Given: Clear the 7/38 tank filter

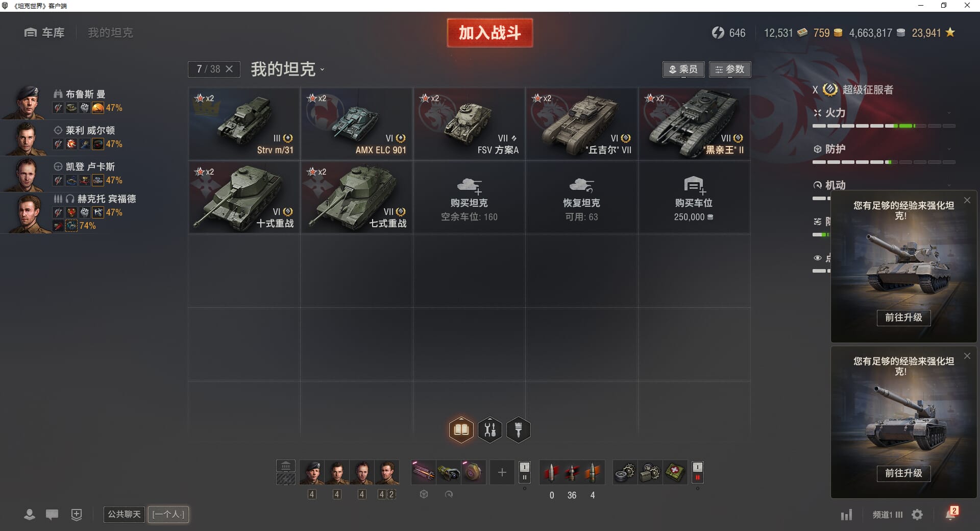Looking at the screenshot, I should coord(229,69).
